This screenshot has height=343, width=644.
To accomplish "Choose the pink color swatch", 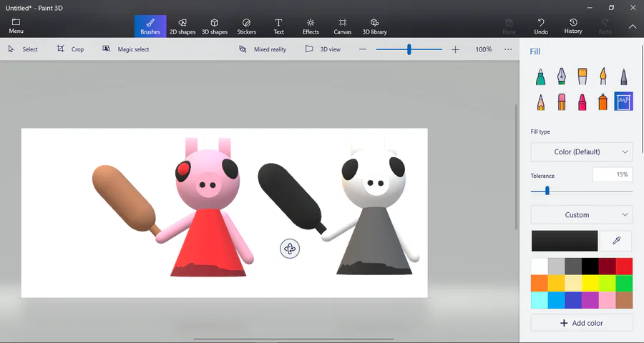I will pos(607,300).
